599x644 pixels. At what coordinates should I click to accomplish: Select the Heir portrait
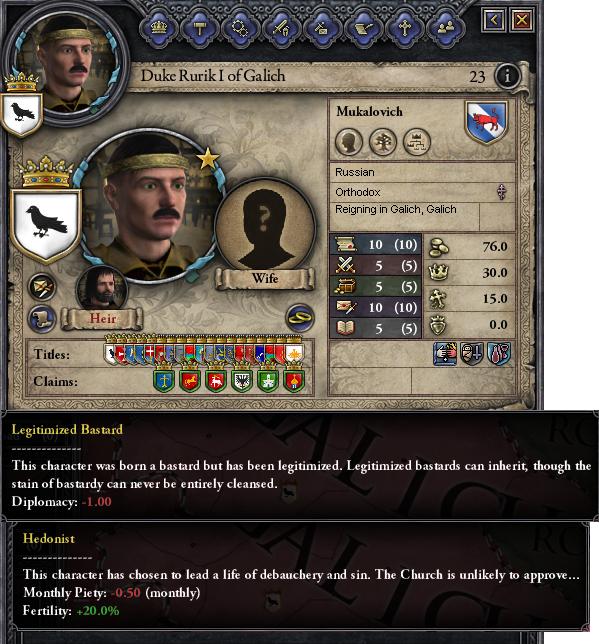tap(102, 290)
